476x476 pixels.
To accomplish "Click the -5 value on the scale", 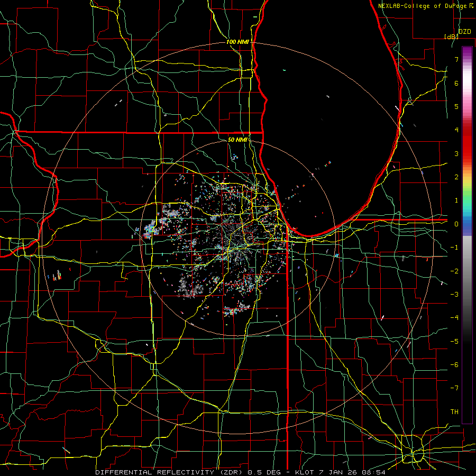I will pos(454,341).
